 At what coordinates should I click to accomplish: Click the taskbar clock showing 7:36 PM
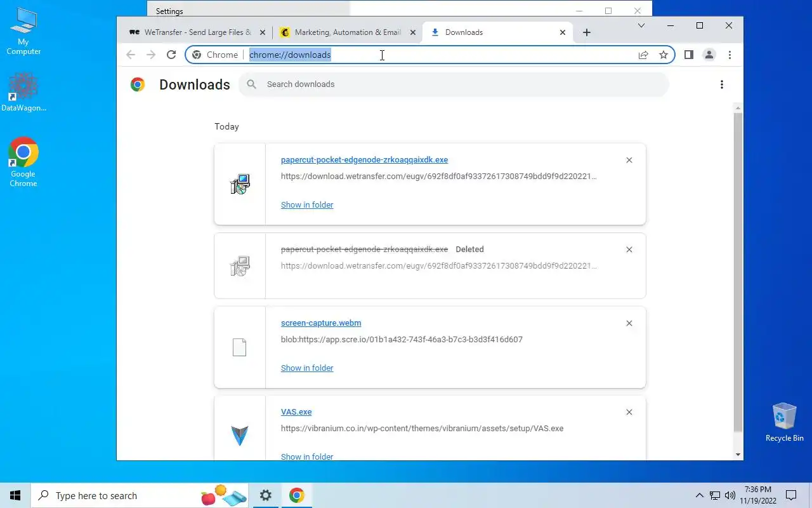coord(757,496)
